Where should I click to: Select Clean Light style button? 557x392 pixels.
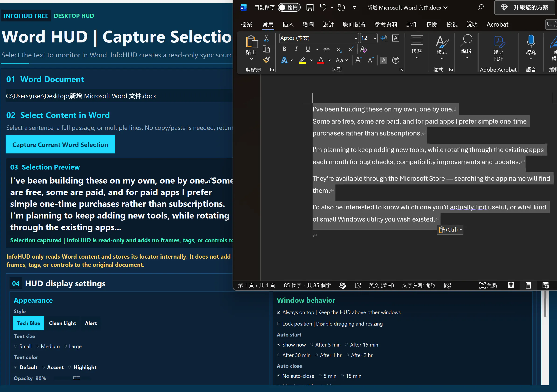pos(62,323)
